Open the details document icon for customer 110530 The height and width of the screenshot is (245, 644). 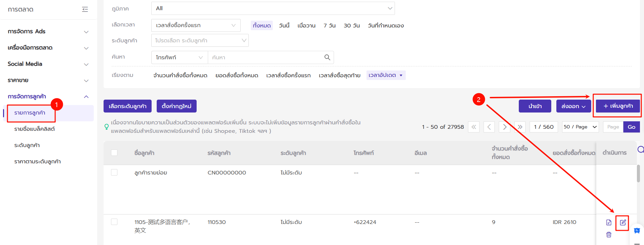tap(608, 223)
